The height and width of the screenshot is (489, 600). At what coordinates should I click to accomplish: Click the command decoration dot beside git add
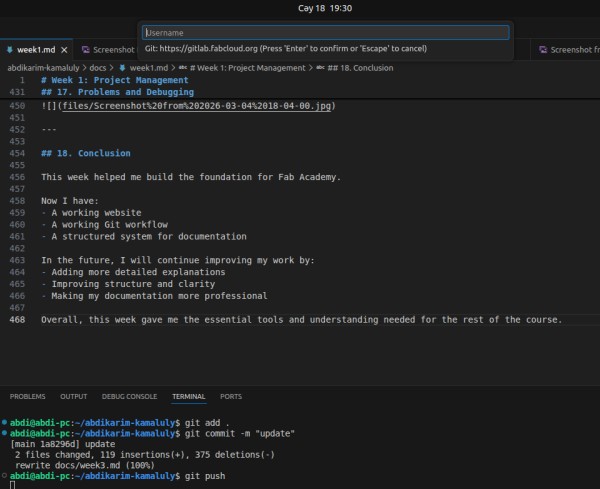click(x=5, y=424)
